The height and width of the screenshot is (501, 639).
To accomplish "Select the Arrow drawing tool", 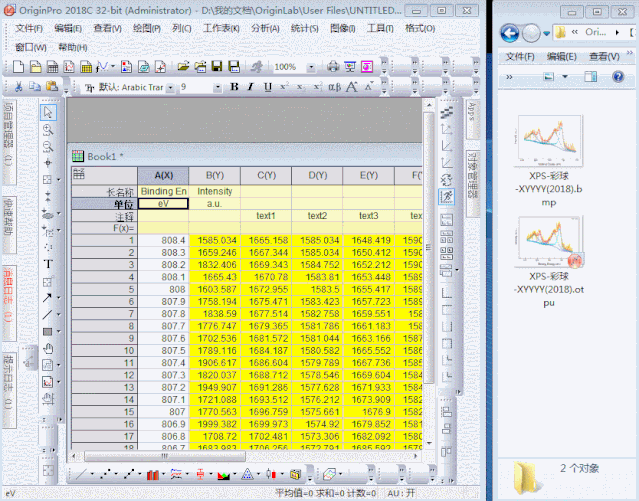I will click(x=48, y=297).
